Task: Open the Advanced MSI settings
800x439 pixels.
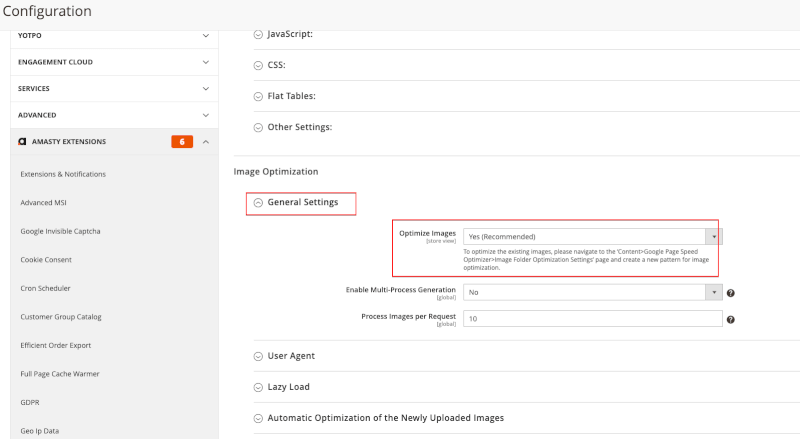Action: click(43, 203)
